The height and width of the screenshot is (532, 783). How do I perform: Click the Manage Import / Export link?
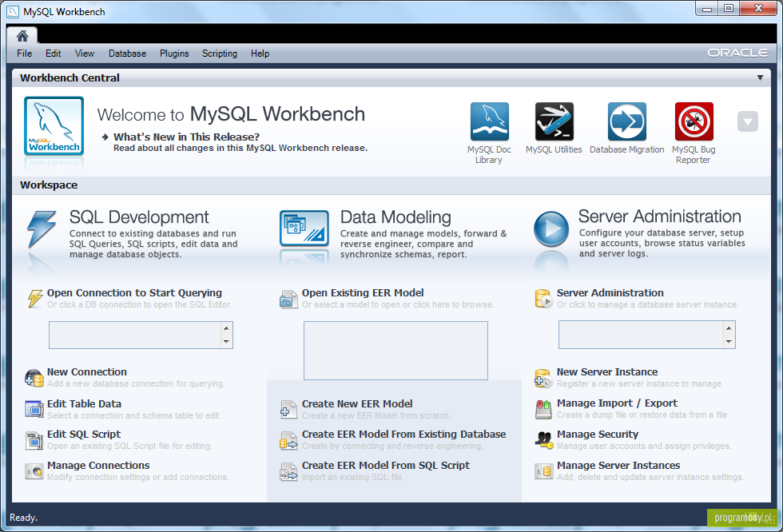(x=617, y=403)
